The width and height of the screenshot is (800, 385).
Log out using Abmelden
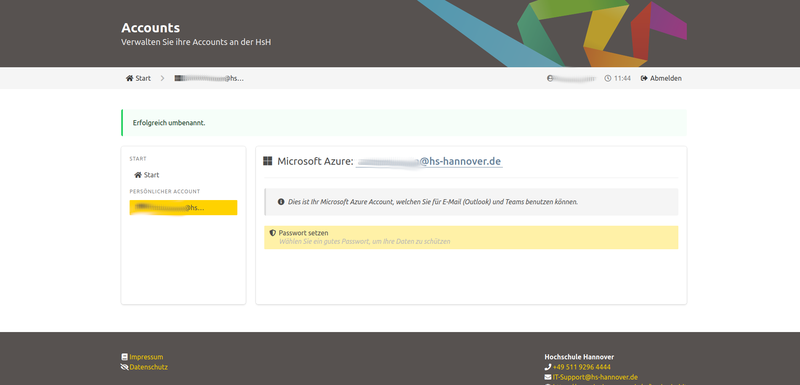click(661, 79)
